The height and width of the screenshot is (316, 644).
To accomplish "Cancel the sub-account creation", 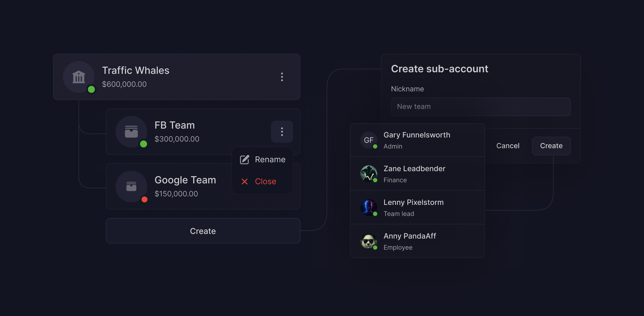I will 507,146.
